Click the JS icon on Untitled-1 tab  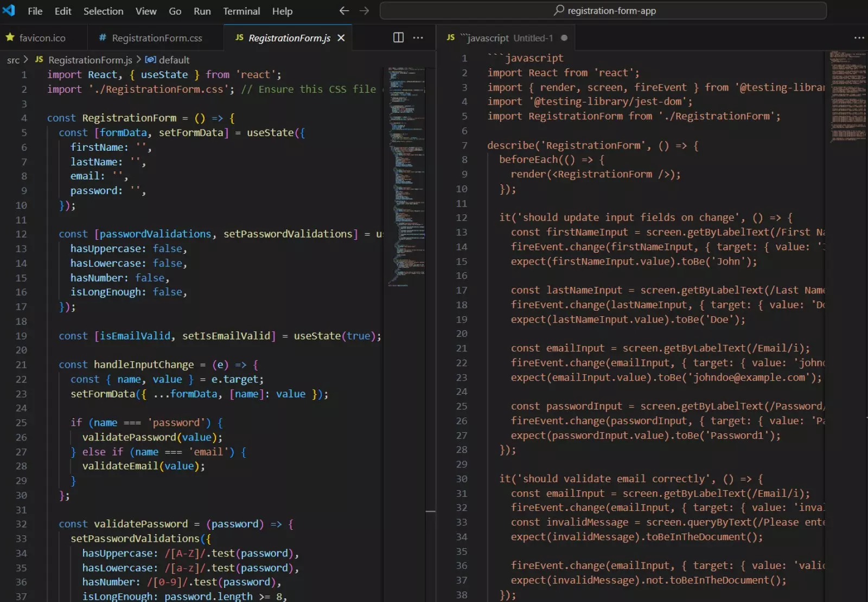pos(451,37)
